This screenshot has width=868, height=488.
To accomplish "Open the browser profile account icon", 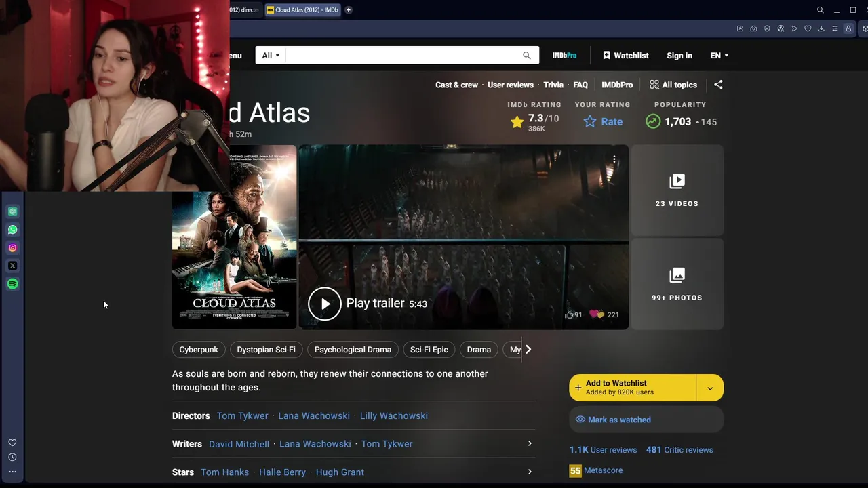I will tap(848, 28).
